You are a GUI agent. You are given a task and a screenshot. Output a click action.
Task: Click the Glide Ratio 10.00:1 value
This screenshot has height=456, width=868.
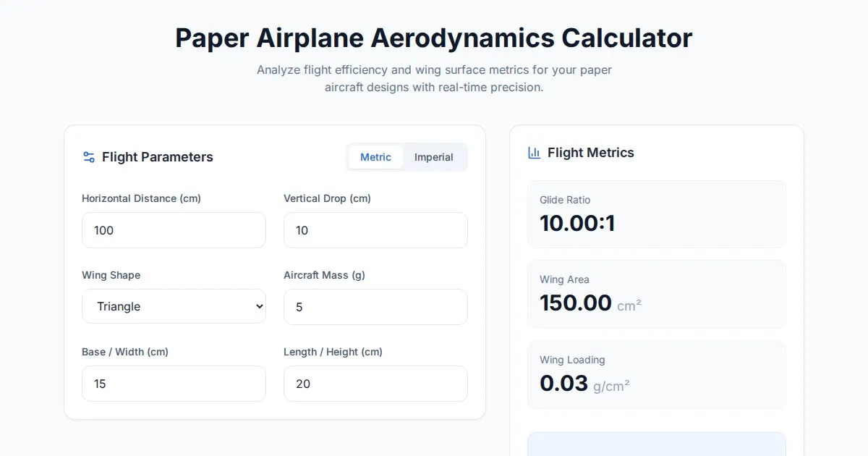click(x=577, y=223)
